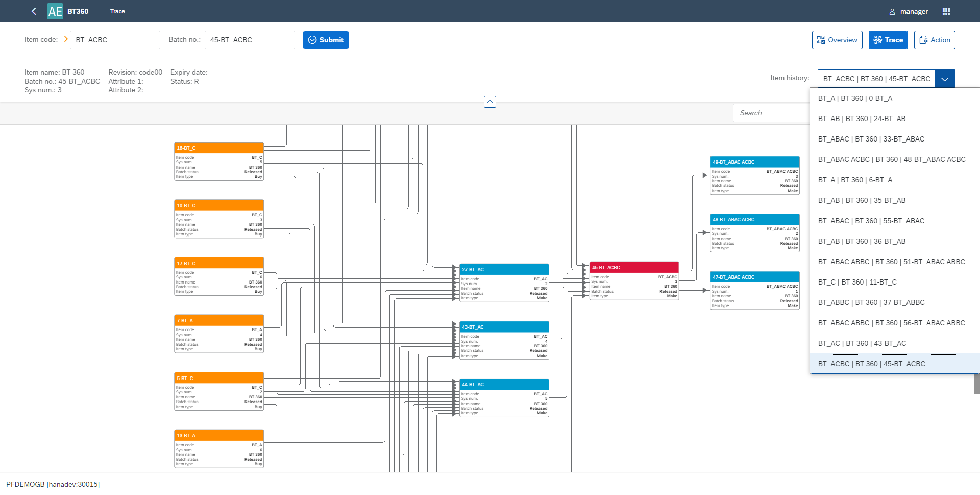Image resolution: width=980 pixels, height=495 pixels.
Task: Click the arrow icon beside Item code
Action: (66, 39)
